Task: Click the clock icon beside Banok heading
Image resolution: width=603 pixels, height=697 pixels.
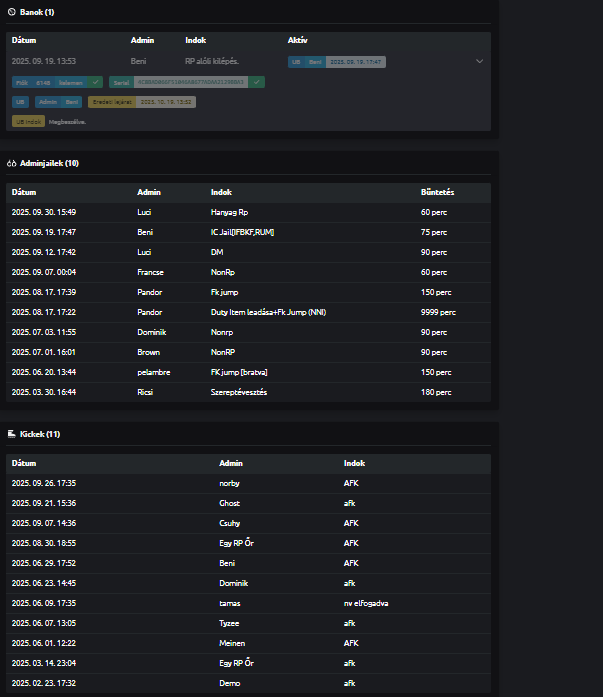Action: coord(12,12)
